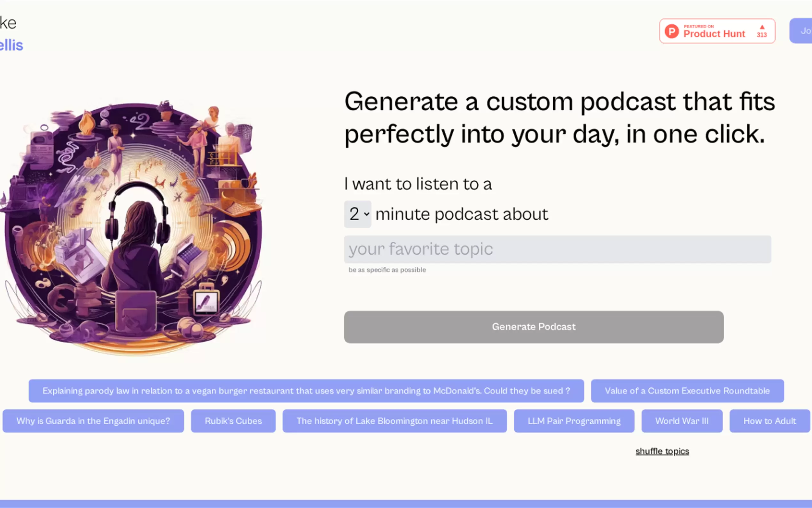Select the Rubik's Cubes topic chip
812x508 pixels.
(233, 421)
